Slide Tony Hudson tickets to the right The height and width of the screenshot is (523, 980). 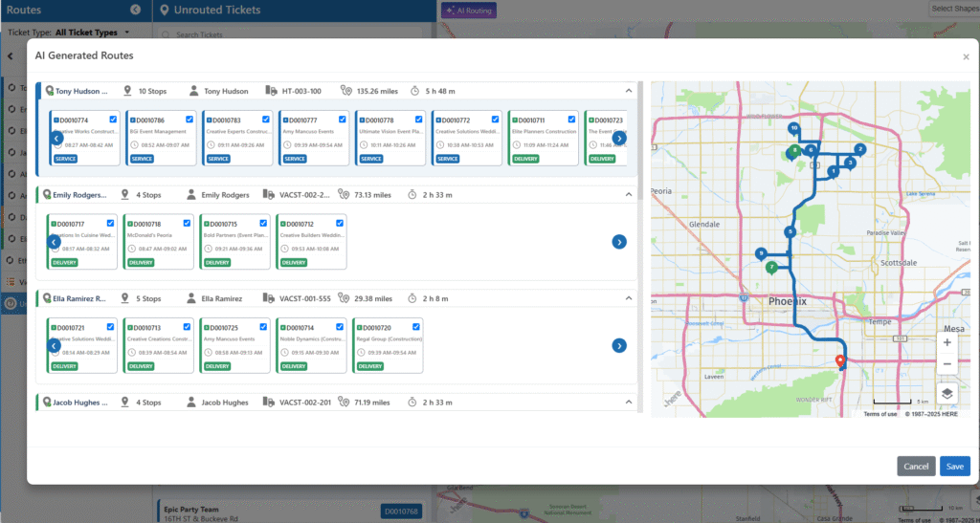pyautogui.click(x=619, y=138)
